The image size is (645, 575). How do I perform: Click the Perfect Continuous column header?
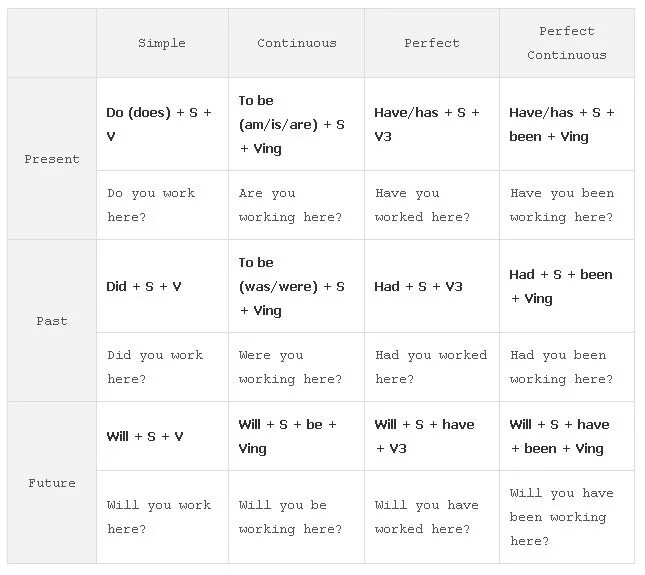click(x=566, y=43)
